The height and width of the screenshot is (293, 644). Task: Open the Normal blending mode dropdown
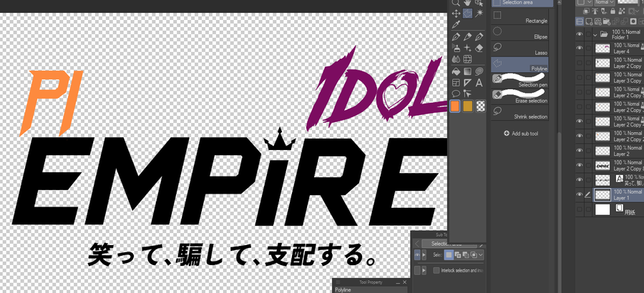[605, 2]
